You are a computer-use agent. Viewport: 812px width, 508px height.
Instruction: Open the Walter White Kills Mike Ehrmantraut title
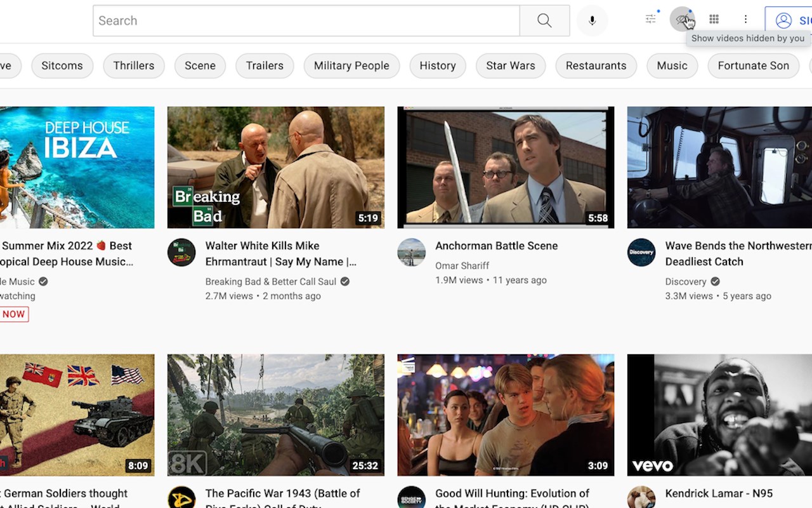coord(281,253)
